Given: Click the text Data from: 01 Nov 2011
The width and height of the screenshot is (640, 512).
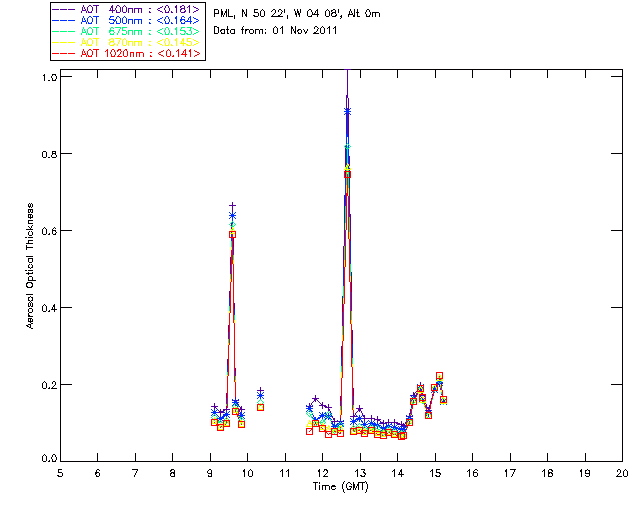Looking at the screenshot, I should pos(275,31).
